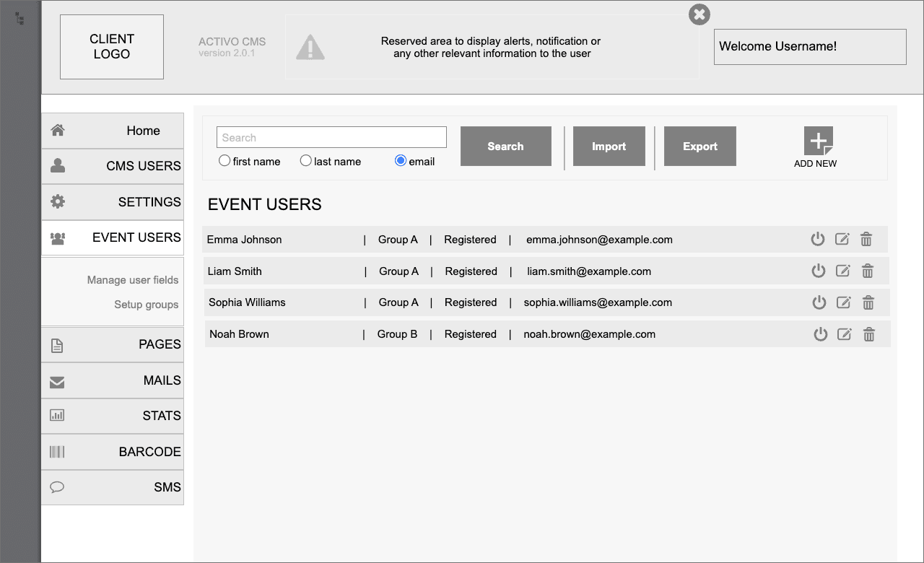Click the person icon beside CMS USERS
This screenshot has height=563, width=924.
(x=58, y=165)
